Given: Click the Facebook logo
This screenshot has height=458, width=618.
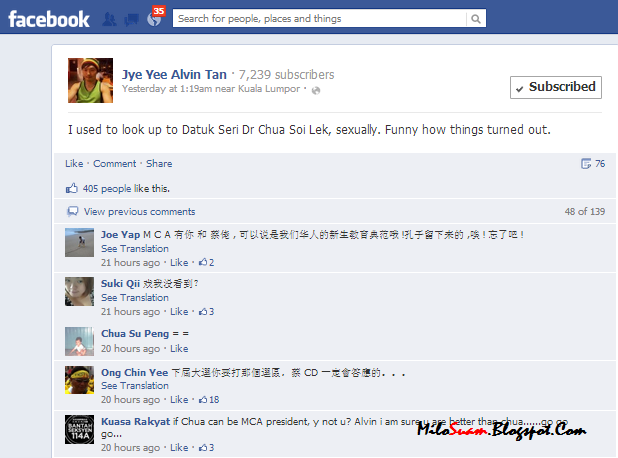Looking at the screenshot, I should click(49, 19).
